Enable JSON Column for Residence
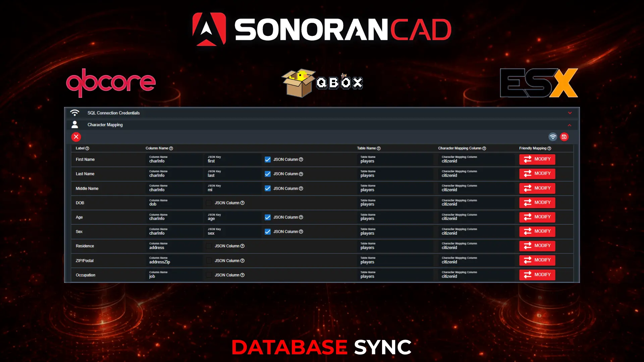 (209, 246)
